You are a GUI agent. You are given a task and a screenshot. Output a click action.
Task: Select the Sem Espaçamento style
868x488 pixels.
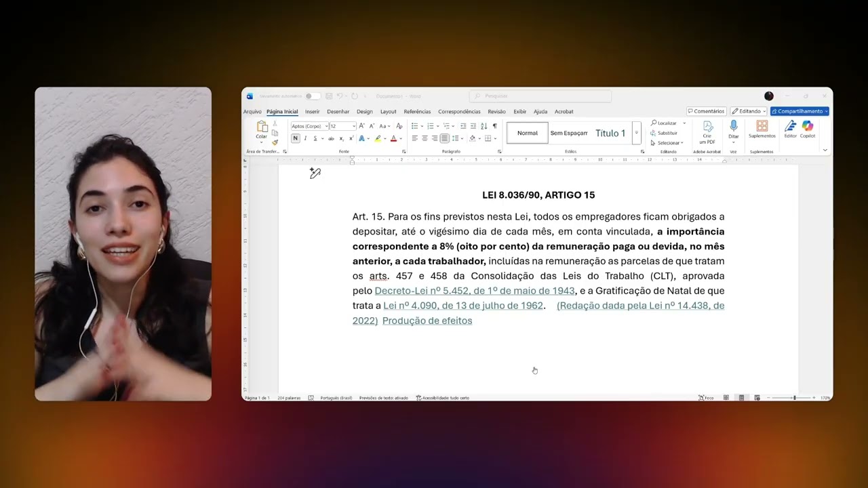[x=569, y=133]
